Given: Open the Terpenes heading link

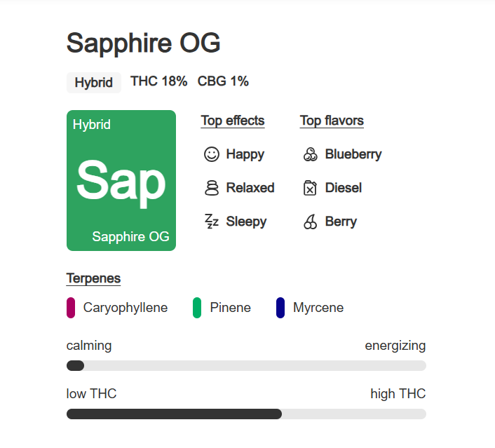Looking at the screenshot, I should tap(93, 278).
